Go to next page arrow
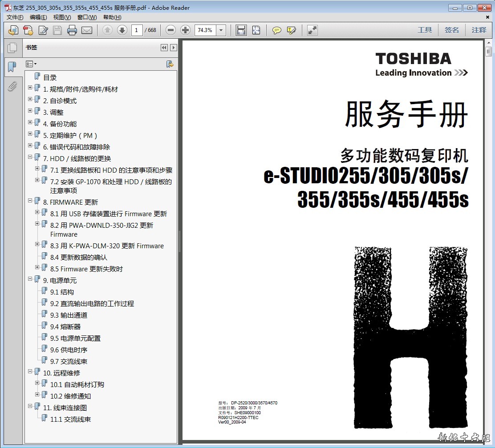This screenshot has height=448, width=495. pyautogui.click(x=122, y=30)
